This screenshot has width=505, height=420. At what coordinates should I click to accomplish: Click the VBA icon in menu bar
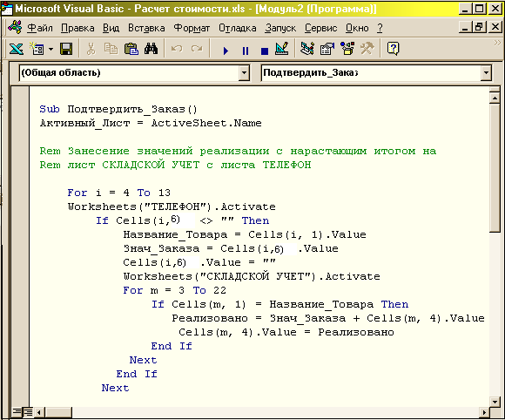coord(15,27)
